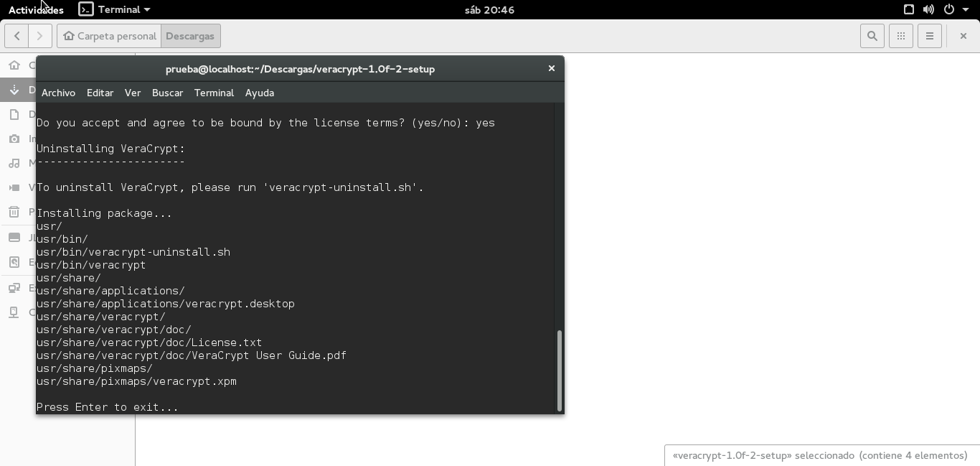Select the network computers sidebar icon
Image resolution: width=980 pixels, height=466 pixels.
[x=14, y=288]
